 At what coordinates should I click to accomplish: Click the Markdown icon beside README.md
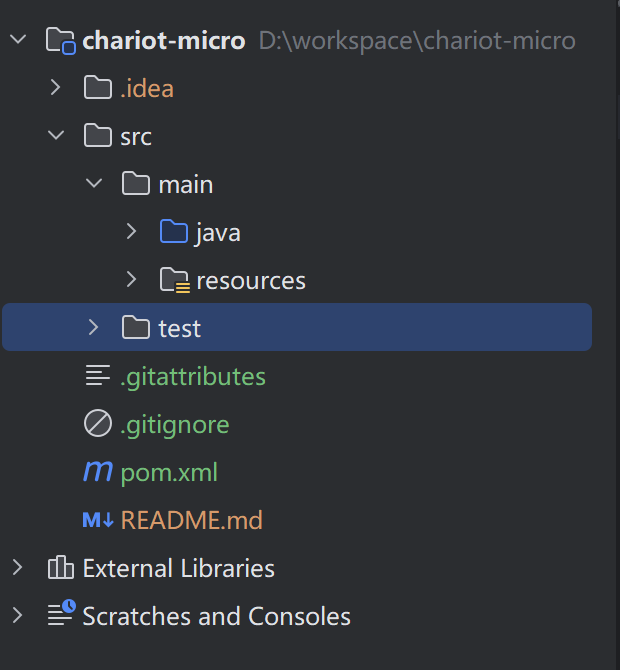coord(98,520)
